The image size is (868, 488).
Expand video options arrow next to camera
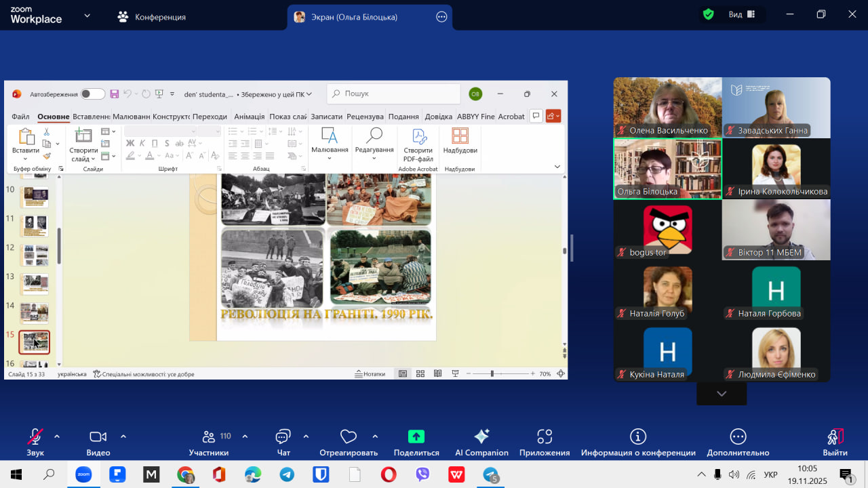[x=123, y=436]
